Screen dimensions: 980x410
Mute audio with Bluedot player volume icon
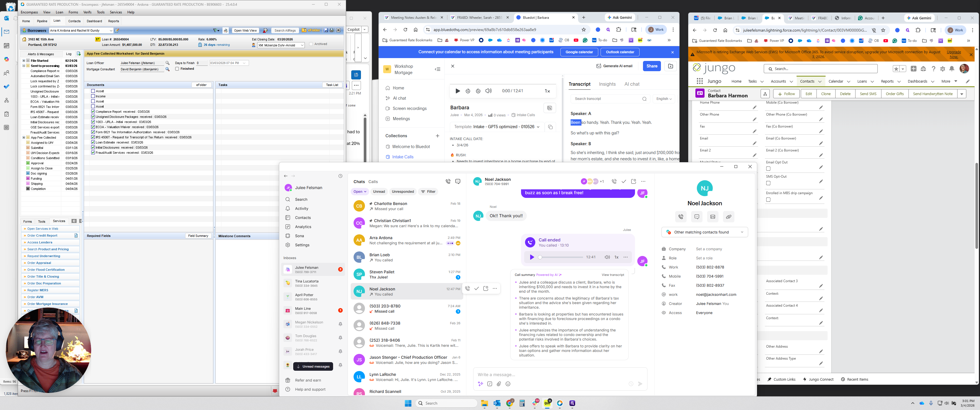coord(489,91)
